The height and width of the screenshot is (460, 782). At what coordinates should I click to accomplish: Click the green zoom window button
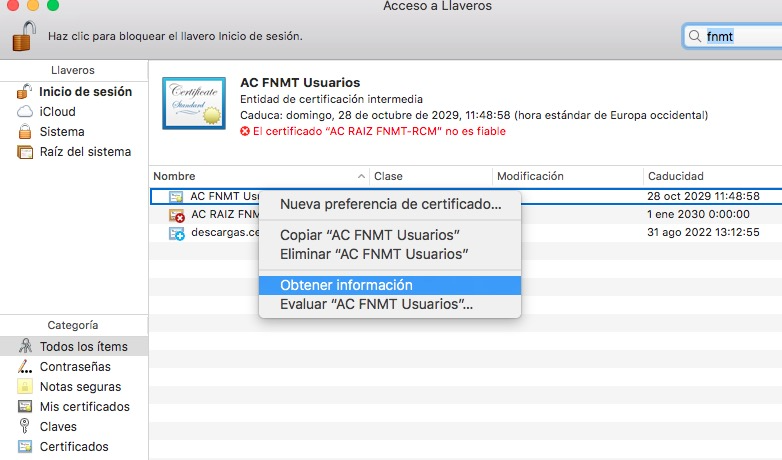(53, 5)
